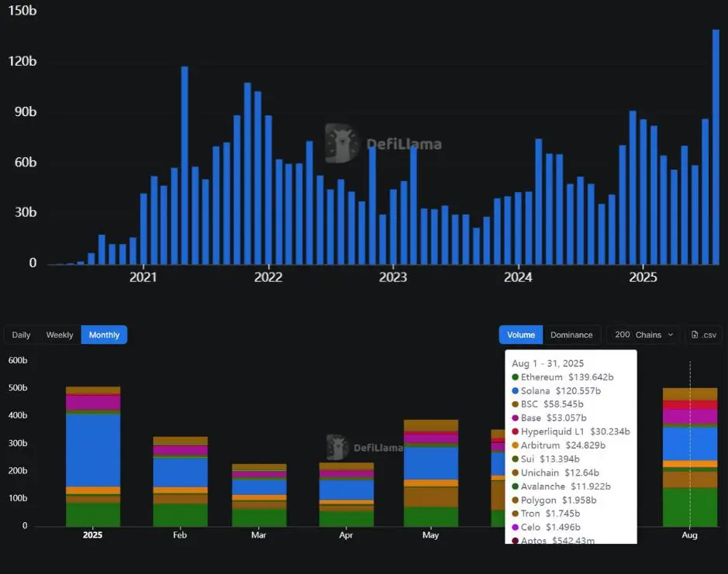Click tooltip text 'Tron $1.745b'

click(550, 514)
